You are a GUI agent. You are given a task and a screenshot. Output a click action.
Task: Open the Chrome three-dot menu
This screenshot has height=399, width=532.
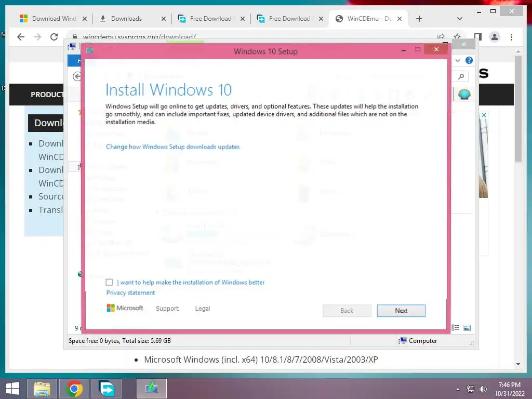[x=511, y=37]
